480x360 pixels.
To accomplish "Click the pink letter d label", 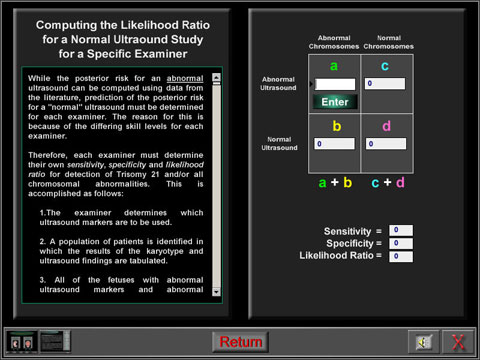I will 386,126.
